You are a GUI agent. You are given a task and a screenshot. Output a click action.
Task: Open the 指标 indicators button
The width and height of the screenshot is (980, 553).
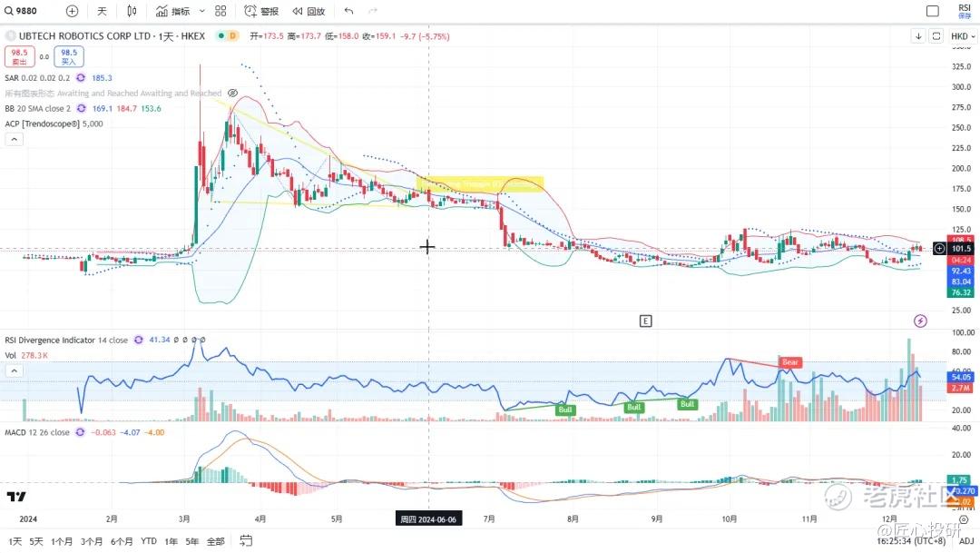tap(173, 11)
